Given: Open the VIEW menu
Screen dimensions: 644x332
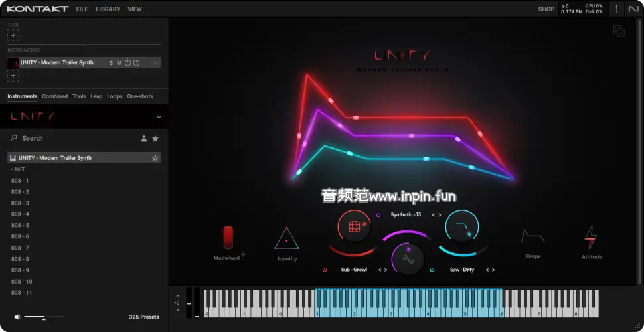Looking at the screenshot, I should click(135, 9).
